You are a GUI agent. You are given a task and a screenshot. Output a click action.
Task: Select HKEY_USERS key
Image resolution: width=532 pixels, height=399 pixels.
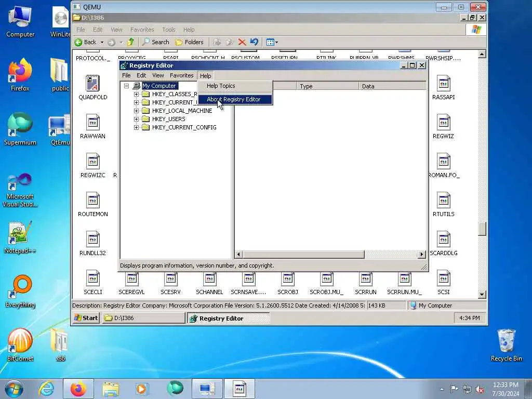[x=169, y=119]
